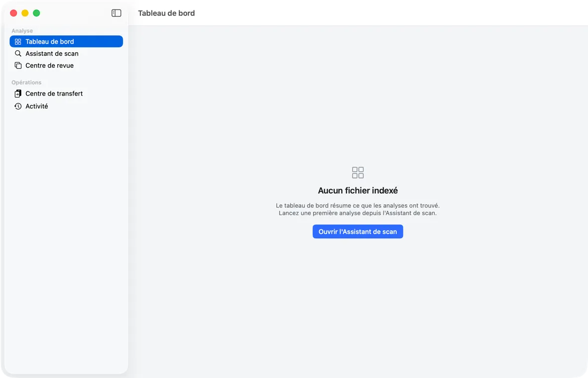
Task: Open Assistant de scan from the sidebar
Action: pos(66,54)
